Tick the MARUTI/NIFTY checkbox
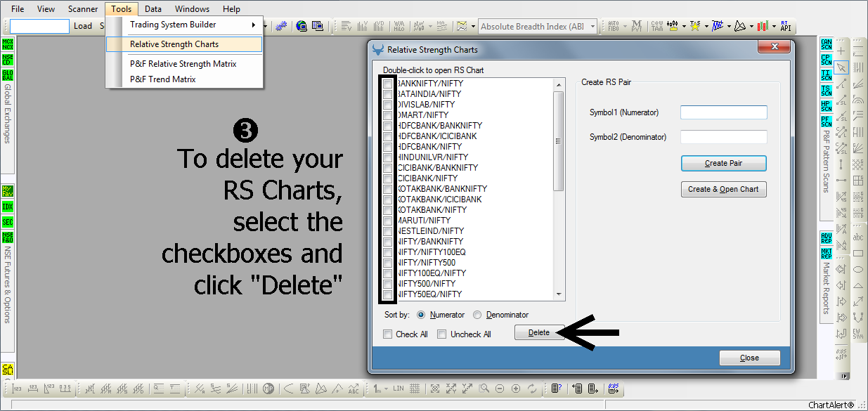This screenshot has width=868, height=411. click(x=388, y=221)
